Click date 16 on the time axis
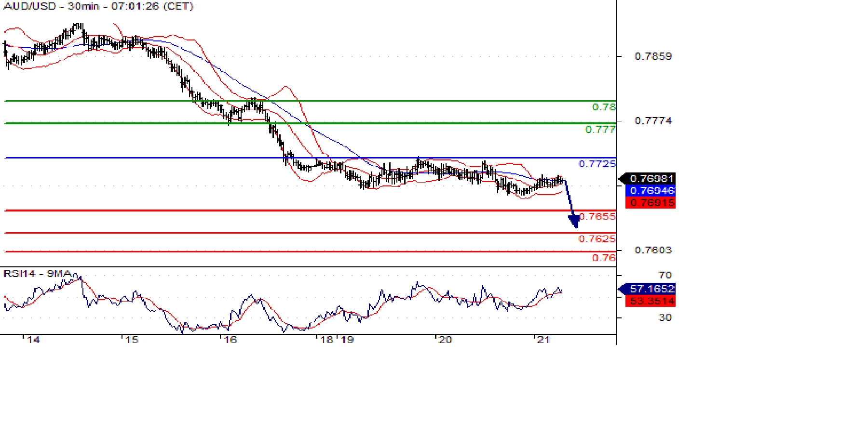Screen dimensions: 868x421 231,340
